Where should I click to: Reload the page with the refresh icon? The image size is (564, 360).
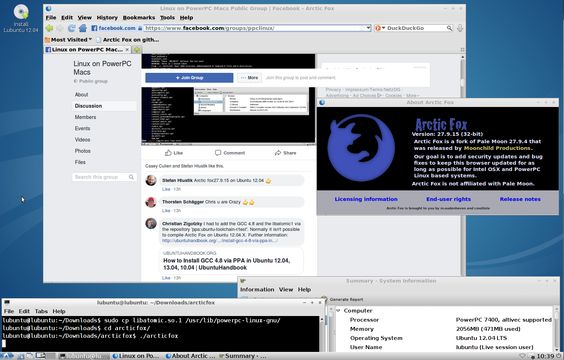point(72,28)
